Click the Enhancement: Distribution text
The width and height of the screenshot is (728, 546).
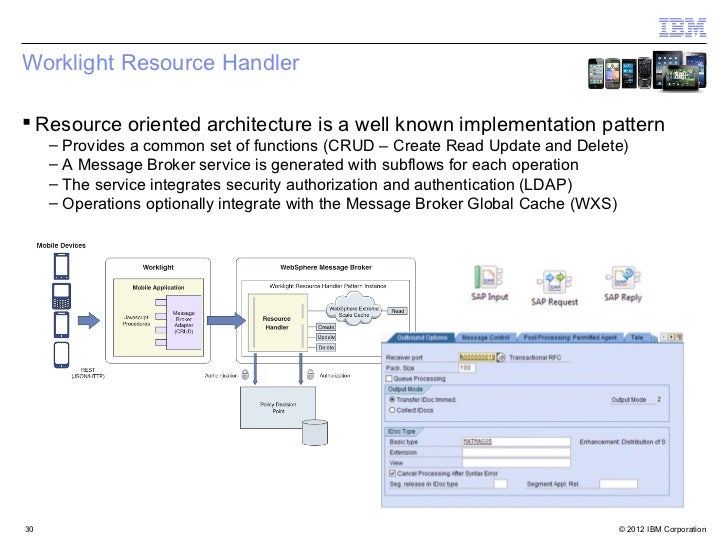[x=622, y=442]
